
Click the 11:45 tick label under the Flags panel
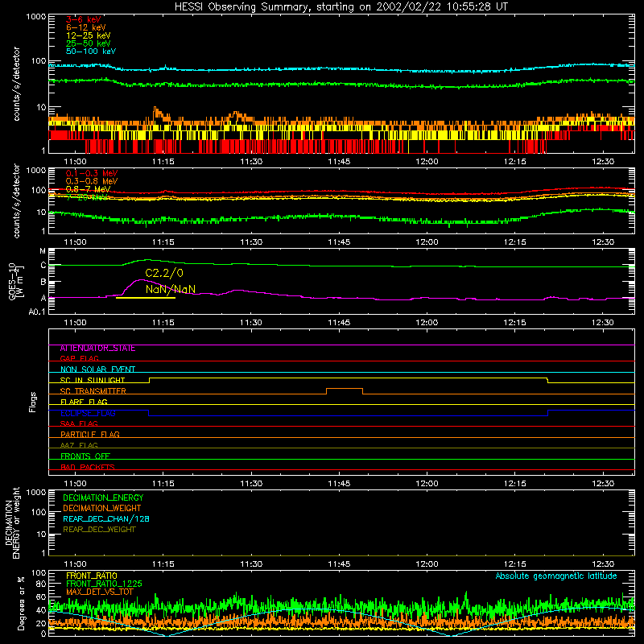[339, 484]
